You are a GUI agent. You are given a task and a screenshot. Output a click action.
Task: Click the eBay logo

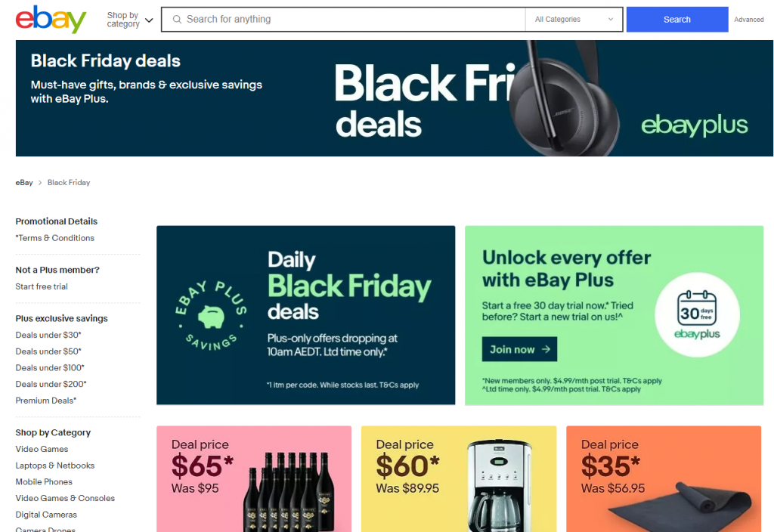pos(51,19)
